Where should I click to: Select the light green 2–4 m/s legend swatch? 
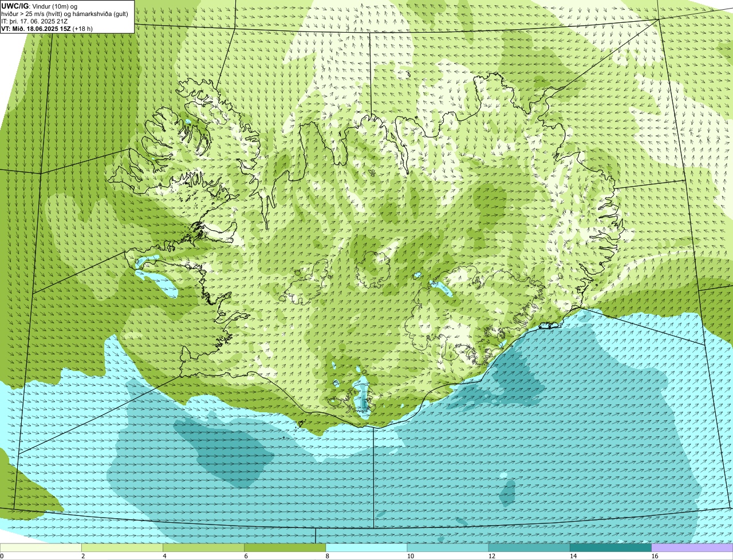[123, 548]
